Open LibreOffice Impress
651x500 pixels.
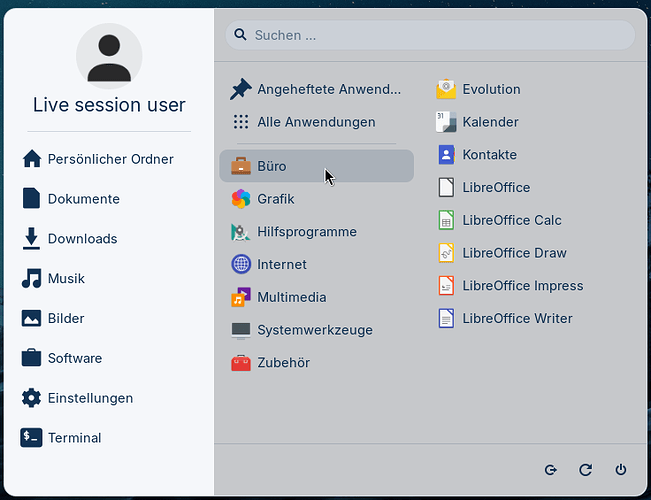tap(510, 286)
